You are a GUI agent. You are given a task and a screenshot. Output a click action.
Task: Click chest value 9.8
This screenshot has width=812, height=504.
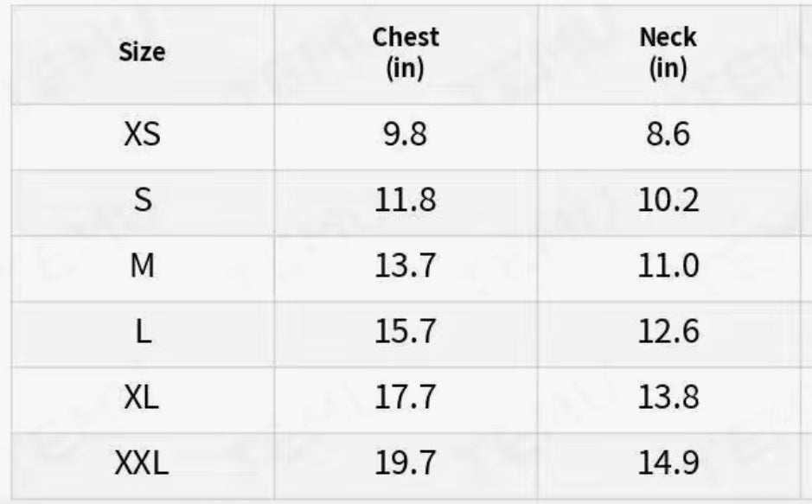pyautogui.click(x=406, y=135)
